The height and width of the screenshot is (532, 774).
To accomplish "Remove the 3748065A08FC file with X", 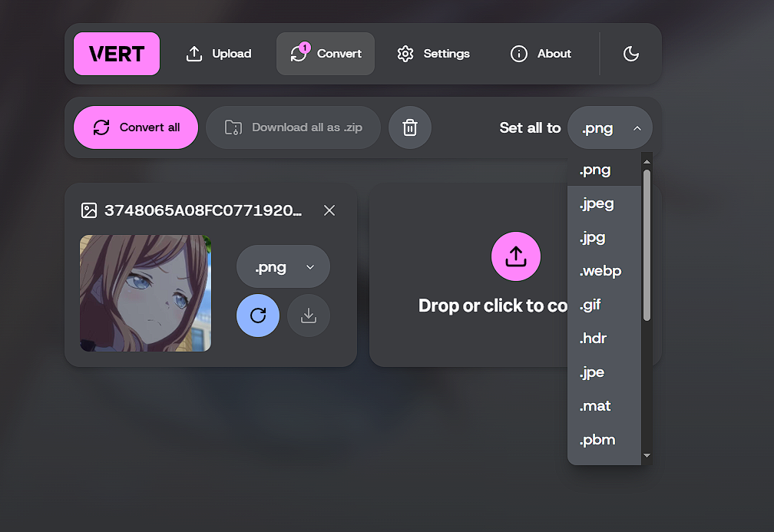I will pyautogui.click(x=329, y=210).
